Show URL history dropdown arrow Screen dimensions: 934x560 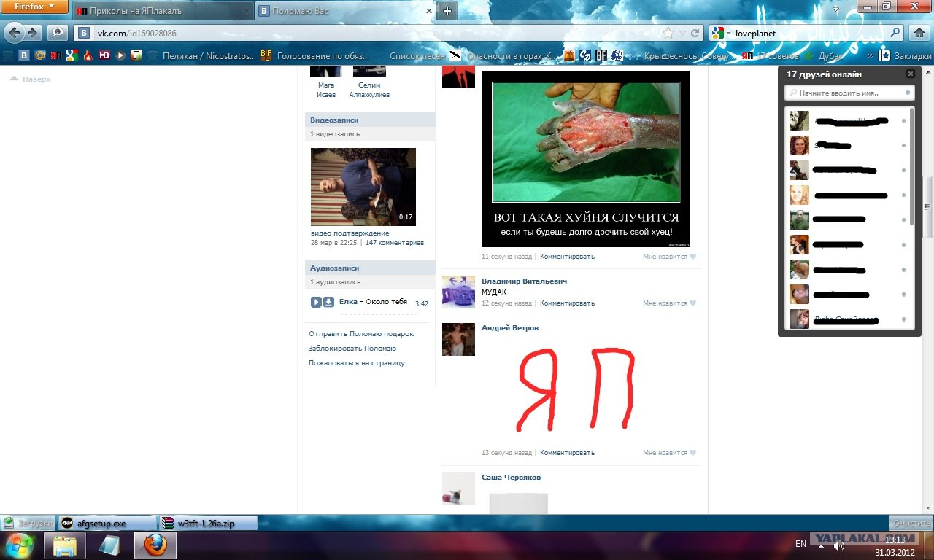coord(682,33)
